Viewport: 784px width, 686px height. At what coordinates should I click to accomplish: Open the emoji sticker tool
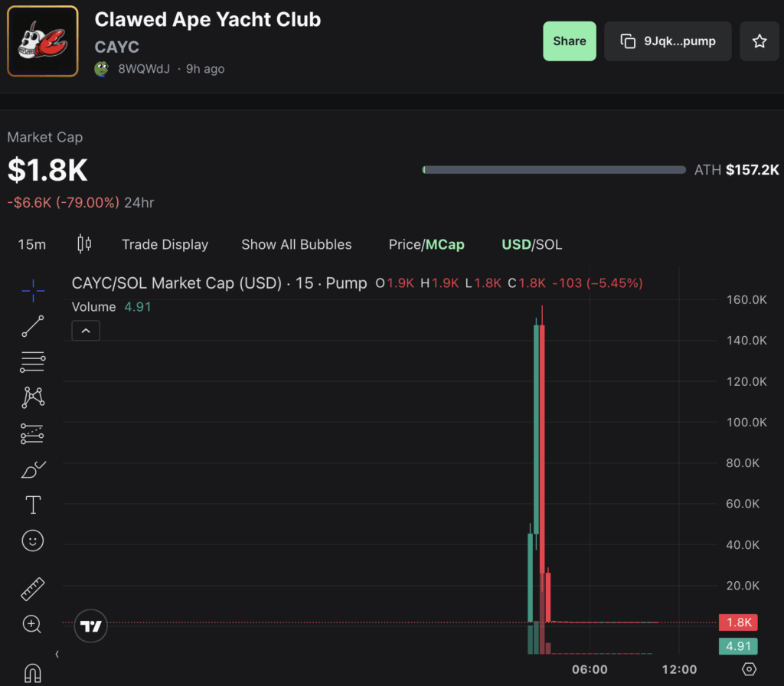(x=32, y=541)
